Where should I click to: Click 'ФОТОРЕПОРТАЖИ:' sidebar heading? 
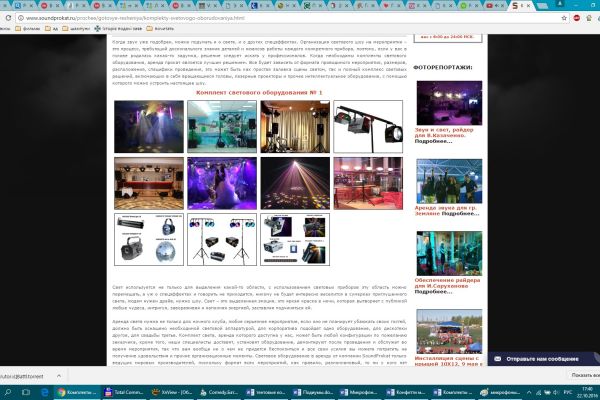pyautogui.click(x=443, y=67)
